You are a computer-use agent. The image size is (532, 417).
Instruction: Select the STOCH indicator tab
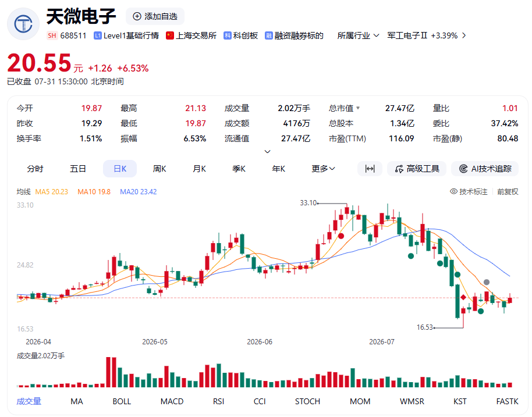307,401
